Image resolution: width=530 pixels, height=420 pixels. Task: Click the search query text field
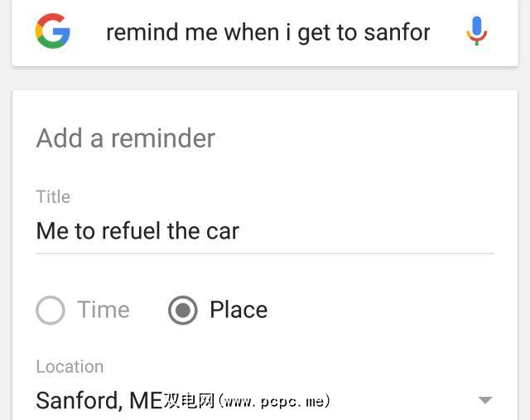[x=267, y=32]
